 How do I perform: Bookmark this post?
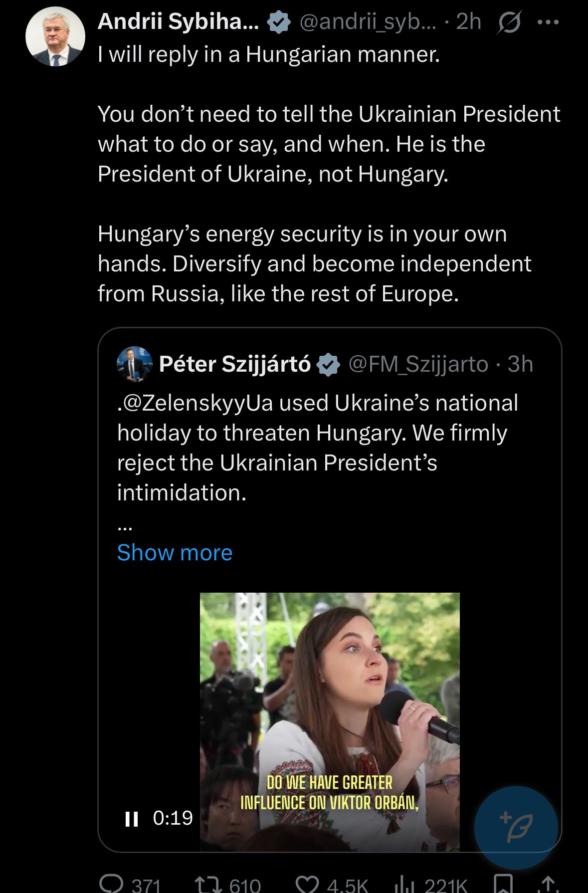click(503, 884)
